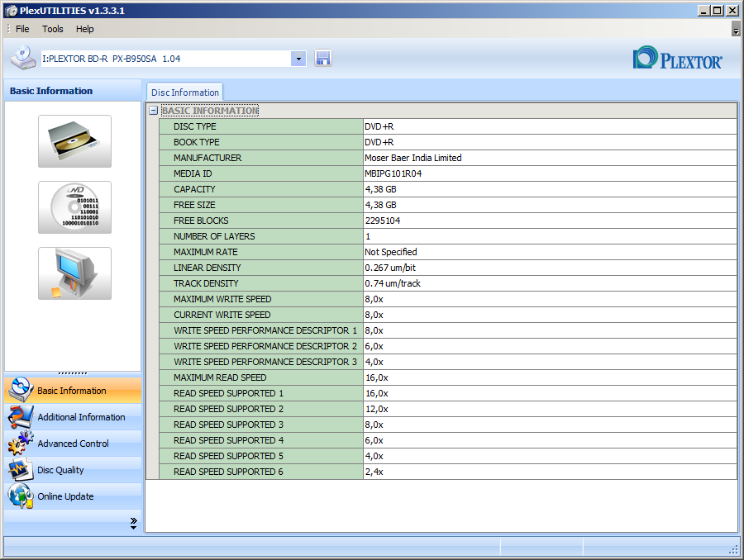Click the Online Update globe icon
This screenshot has width=744, height=560.
tap(21, 496)
